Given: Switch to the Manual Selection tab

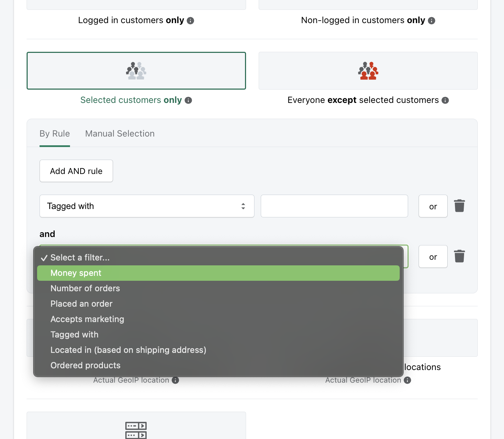Looking at the screenshot, I should [x=120, y=134].
